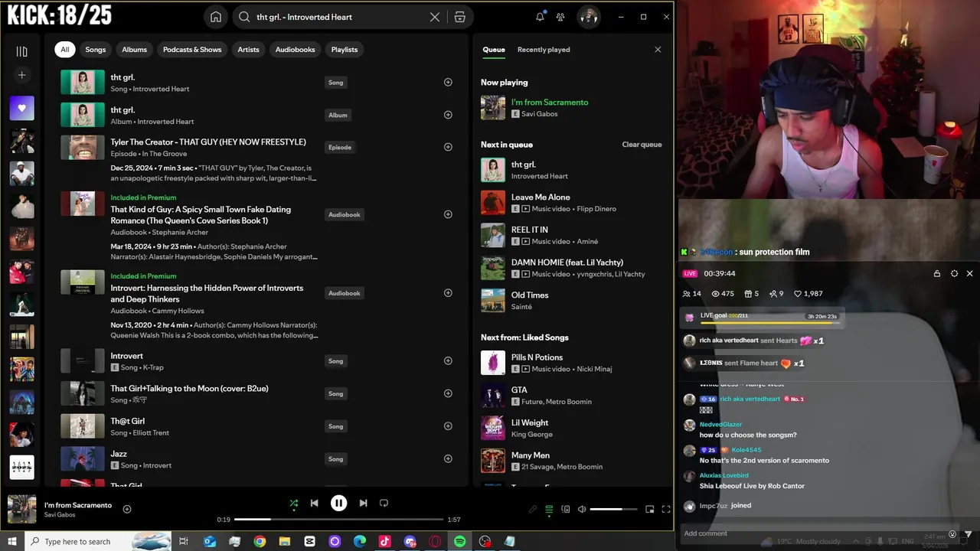This screenshot has height=551, width=980.
Task: Click Clear queue button
Action: 642,145
